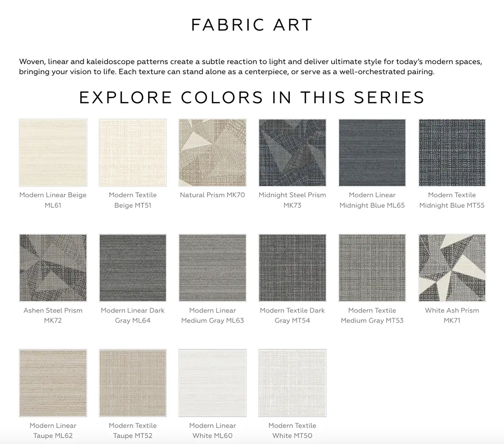Select Modern Linear Dark Gray ML64 swatch
This screenshot has height=444, width=504.
coord(133,268)
